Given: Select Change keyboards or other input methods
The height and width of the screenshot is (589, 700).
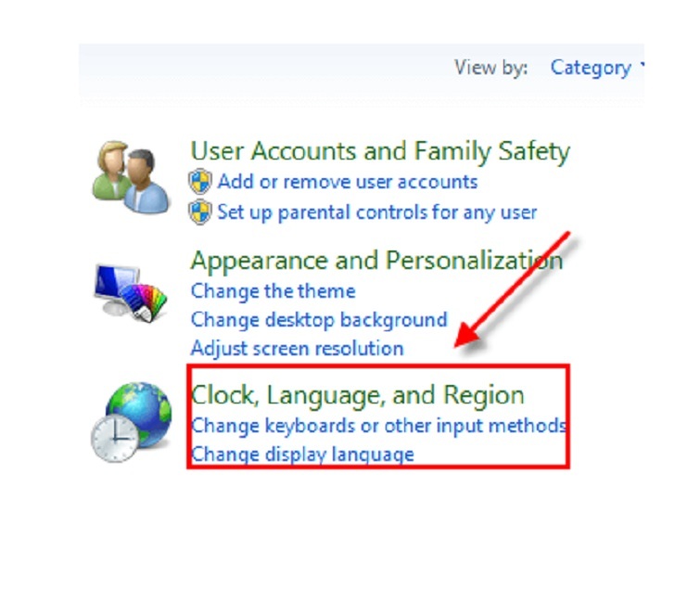Looking at the screenshot, I should (x=377, y=426).
